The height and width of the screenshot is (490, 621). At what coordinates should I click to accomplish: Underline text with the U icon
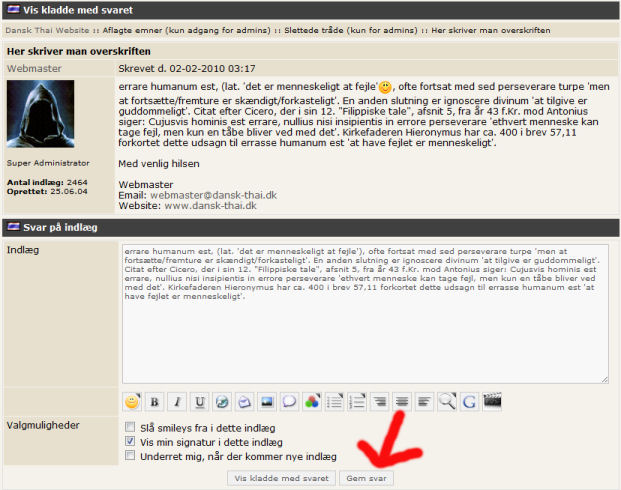pyautogui.click(x=200, y=402)
